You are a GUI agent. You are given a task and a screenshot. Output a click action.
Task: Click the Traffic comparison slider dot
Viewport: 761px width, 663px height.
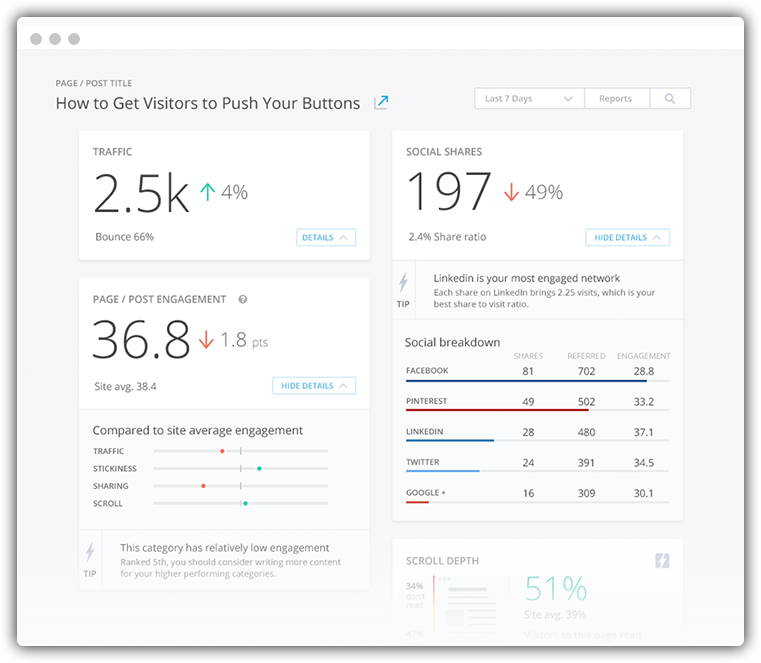coord(222,451)
